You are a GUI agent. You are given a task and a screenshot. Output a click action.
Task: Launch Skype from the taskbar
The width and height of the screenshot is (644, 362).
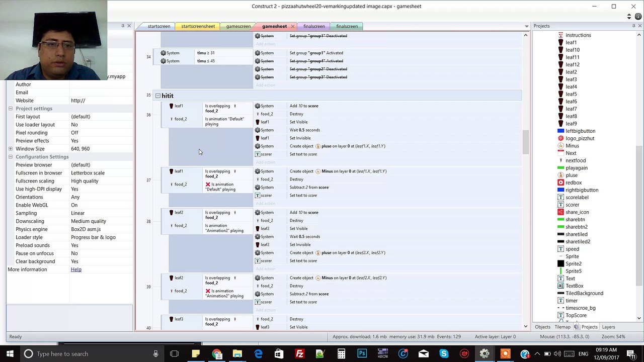(444, 353)
